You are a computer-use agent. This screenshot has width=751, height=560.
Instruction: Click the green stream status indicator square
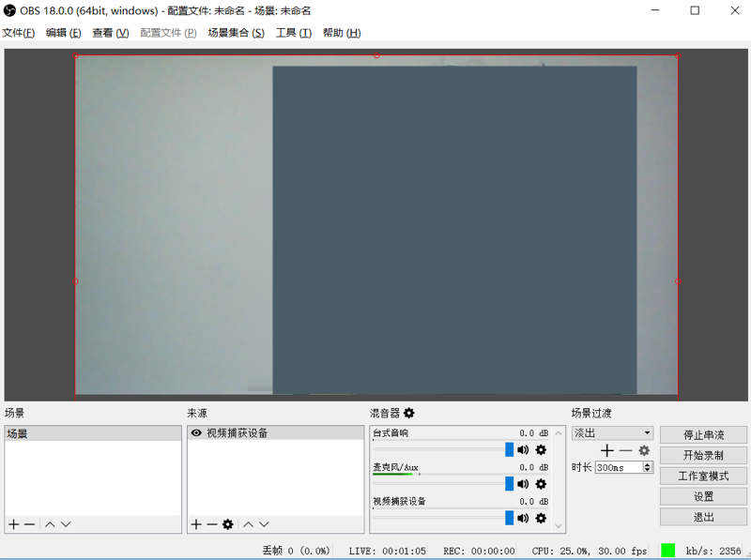click(x=667, y=551)
